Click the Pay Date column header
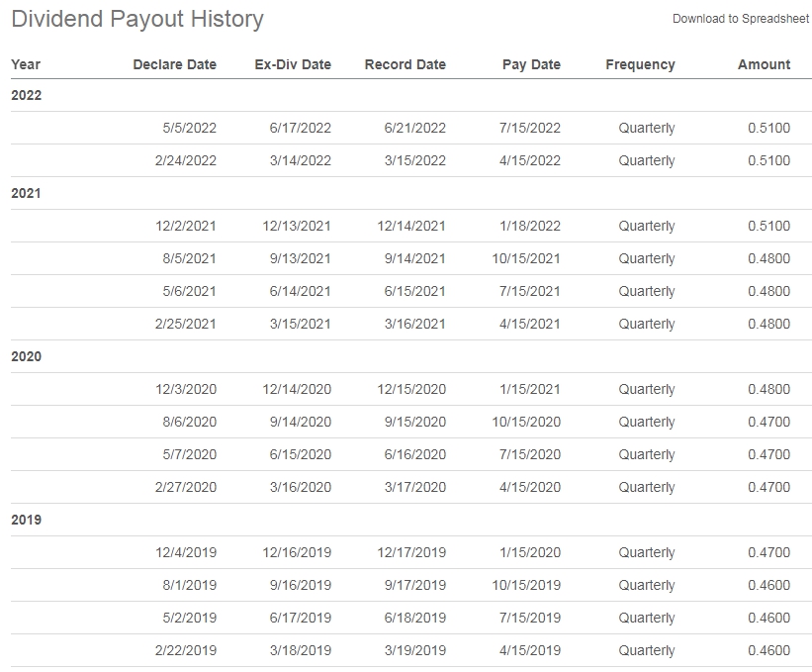The height and width of the screenshot is (672, 812). (531, 64)
